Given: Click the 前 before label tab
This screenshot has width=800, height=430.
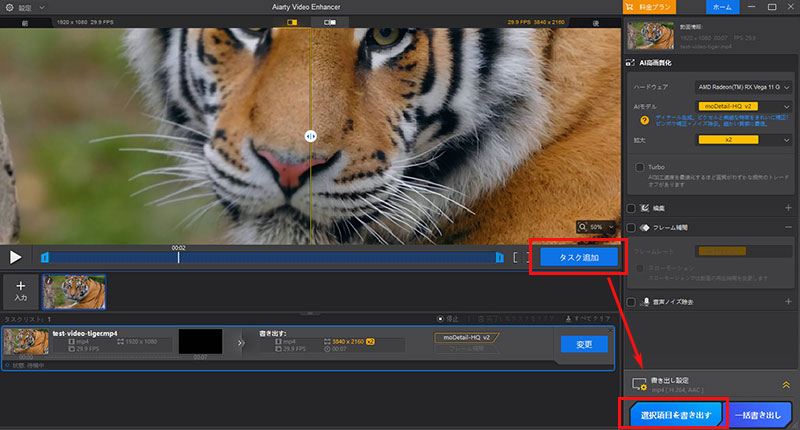Looking at the screenshot, I should tap(24, 23).
